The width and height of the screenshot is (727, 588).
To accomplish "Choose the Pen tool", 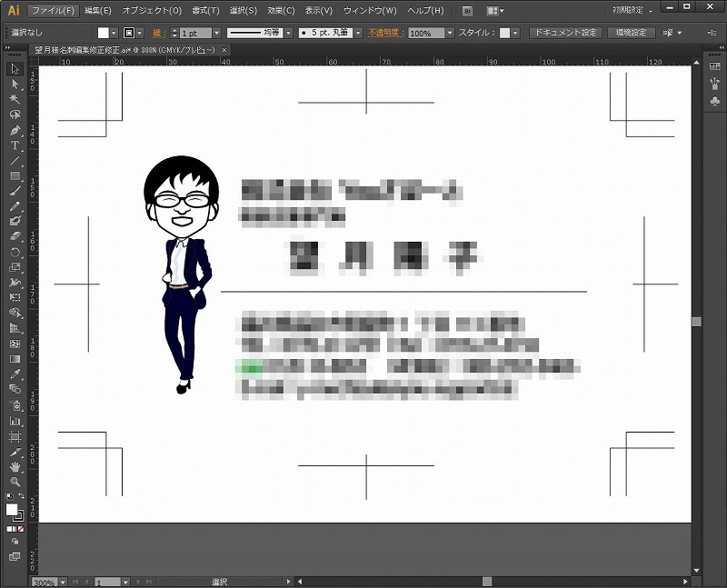I will tap(15, 130).
